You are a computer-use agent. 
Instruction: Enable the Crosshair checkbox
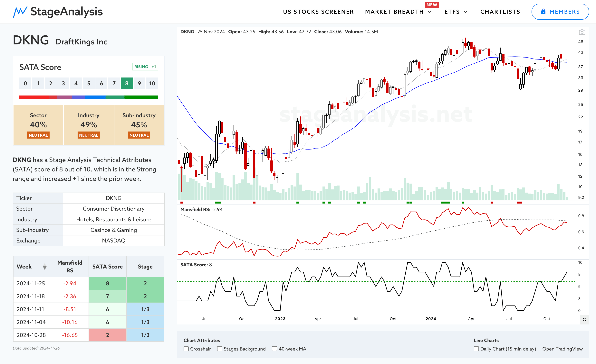coord(186,349)
